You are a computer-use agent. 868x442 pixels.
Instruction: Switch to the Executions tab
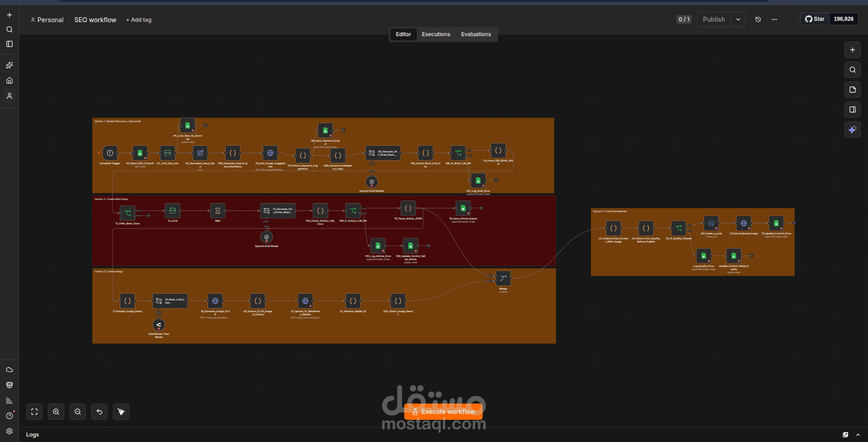(436, 34)
